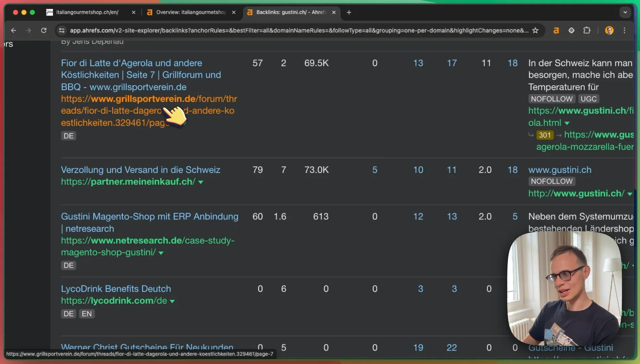Screen dimensions: 640x364
Task: Expand the gustini.ch ola.html target URL arrow
Action: coord(567,123)
